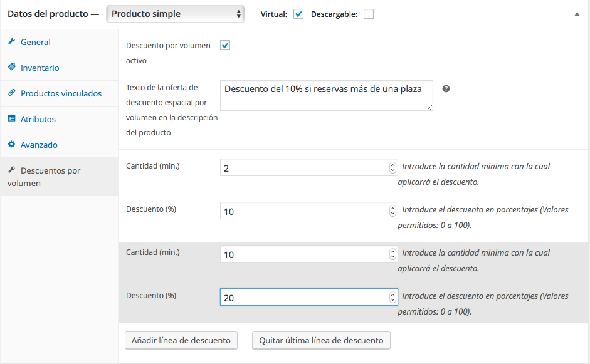Click the stepper on Cantidad (min.) field containing 2

(x=392, y=167)
